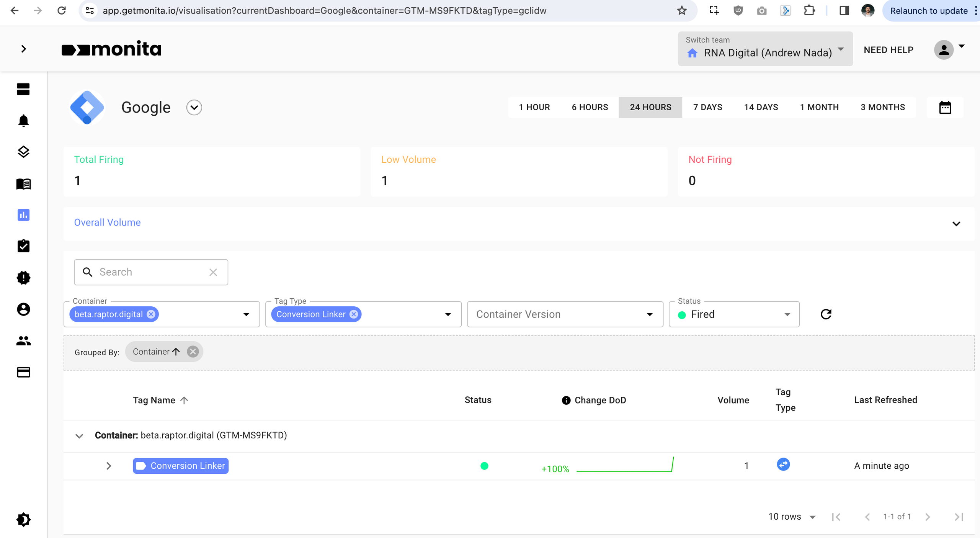Click the billing card sidebar icon
Viewport: 980px width, 538px height.
click(x=23, y=372)
